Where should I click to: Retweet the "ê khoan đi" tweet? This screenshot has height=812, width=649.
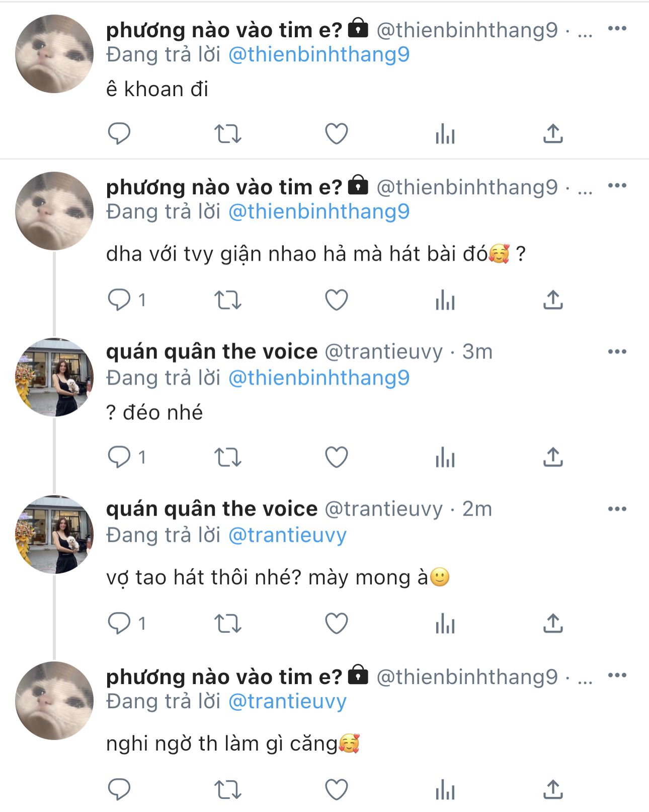point(228,134)
